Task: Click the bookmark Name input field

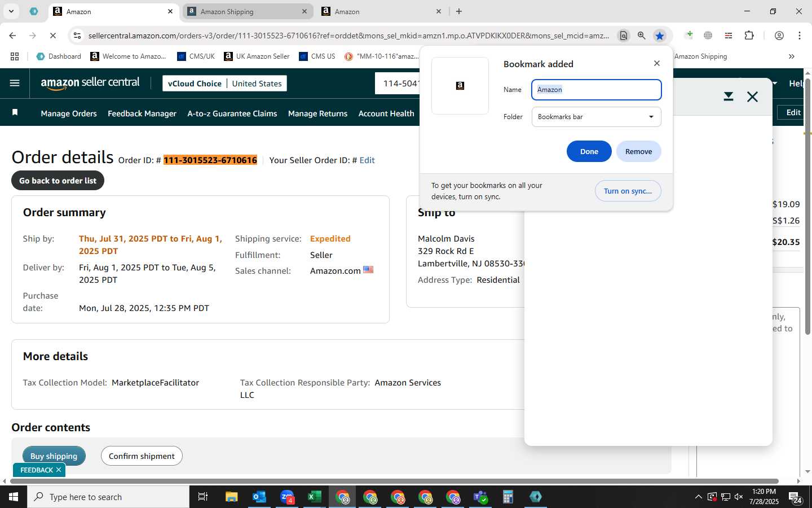Action: tap(596, 90)
